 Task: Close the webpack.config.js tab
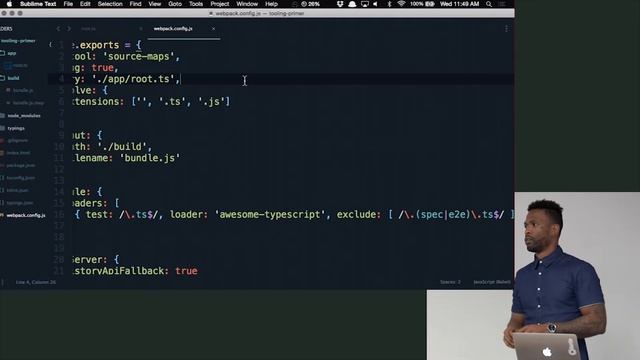(x=213, y=29)
